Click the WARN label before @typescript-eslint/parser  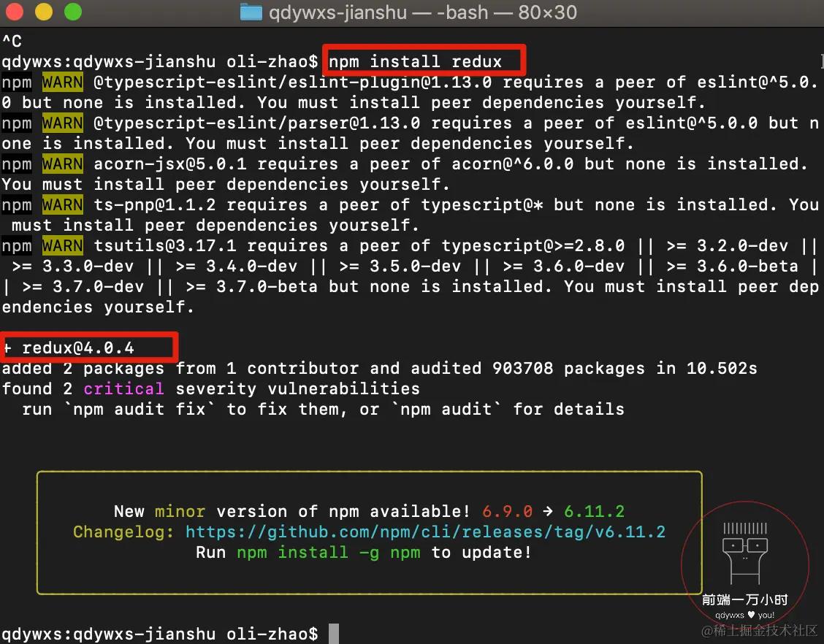coord(63,123)
